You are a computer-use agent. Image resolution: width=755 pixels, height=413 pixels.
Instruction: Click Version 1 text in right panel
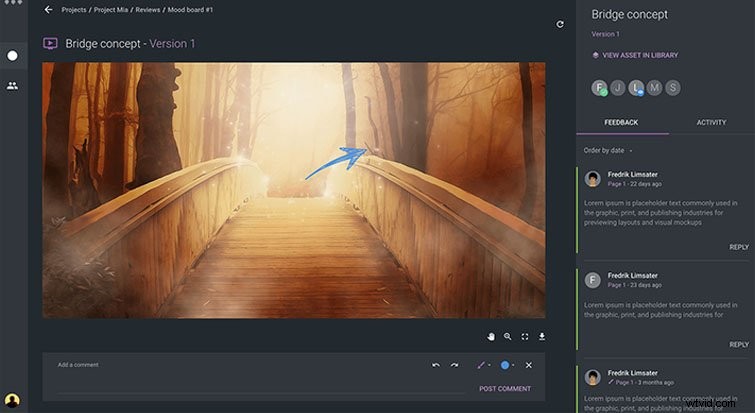(x=605, y=34)
